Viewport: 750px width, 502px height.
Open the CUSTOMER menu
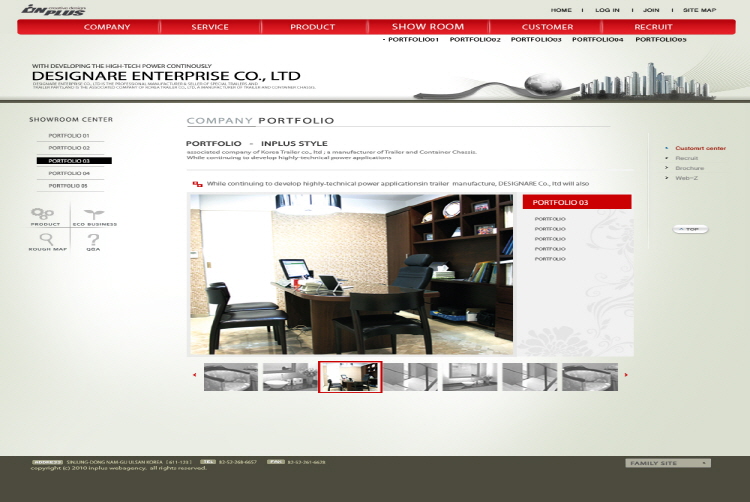coord(547,27)
